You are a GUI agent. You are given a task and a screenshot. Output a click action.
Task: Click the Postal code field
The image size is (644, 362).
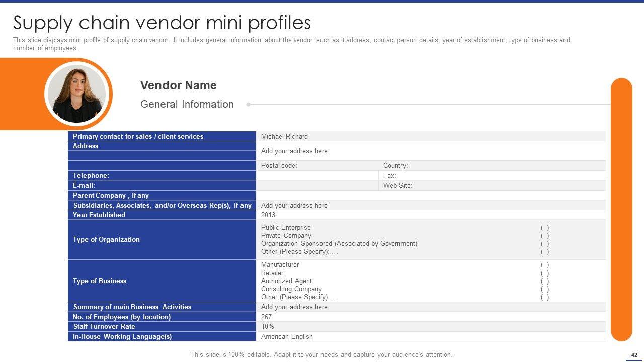(x=279, y=166)
